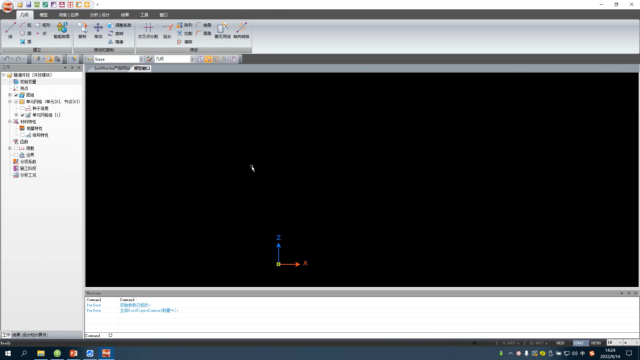This screenshot has height=360, width=640.
Task: Expand the 荷载 tree node
Action: [x=10, y=149]
